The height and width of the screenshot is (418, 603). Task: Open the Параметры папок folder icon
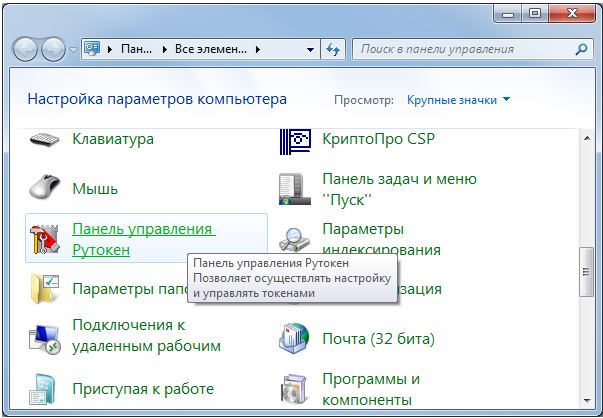(45, 289)
